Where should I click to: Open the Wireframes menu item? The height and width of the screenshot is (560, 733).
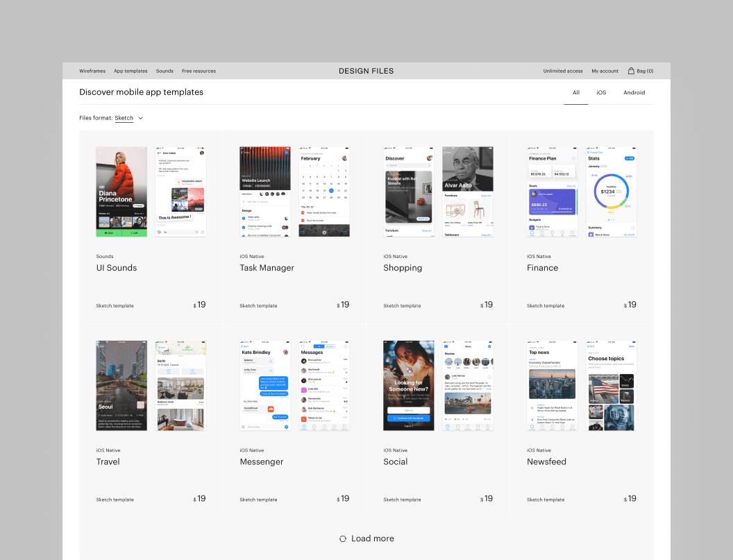(x=92, y=71)
